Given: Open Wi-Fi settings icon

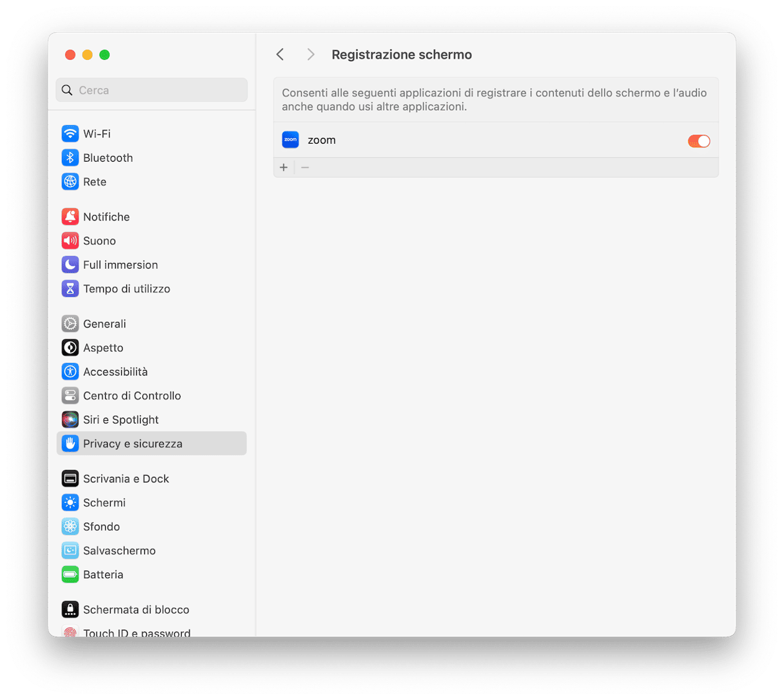Looking at the screenshot, I should coord(70,133).
